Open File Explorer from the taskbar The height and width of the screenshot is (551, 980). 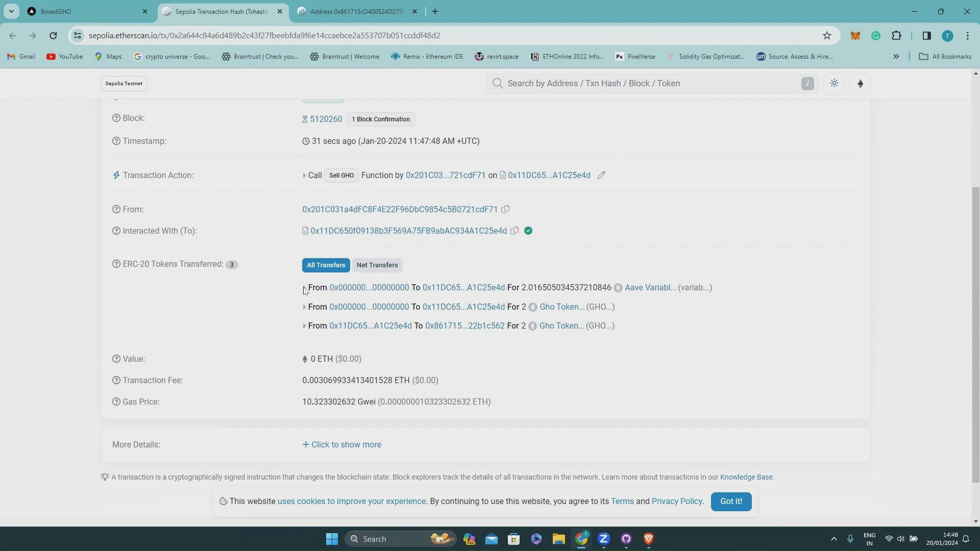click(x=558, y=539)
